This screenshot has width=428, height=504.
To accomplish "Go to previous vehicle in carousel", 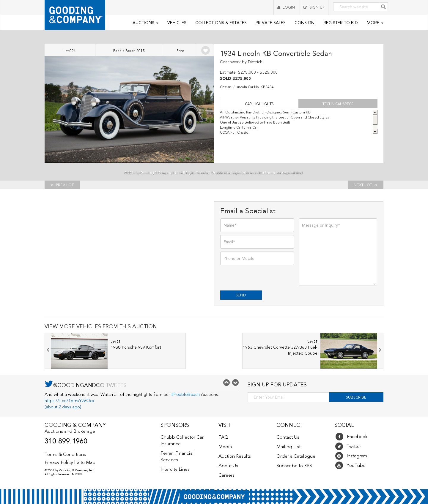I will 48,350.
